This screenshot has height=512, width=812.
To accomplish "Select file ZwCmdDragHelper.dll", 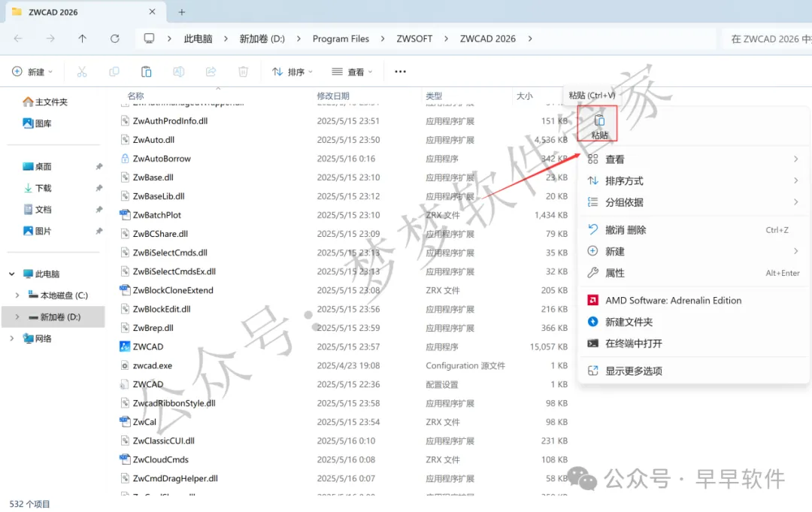I will 175,478.
